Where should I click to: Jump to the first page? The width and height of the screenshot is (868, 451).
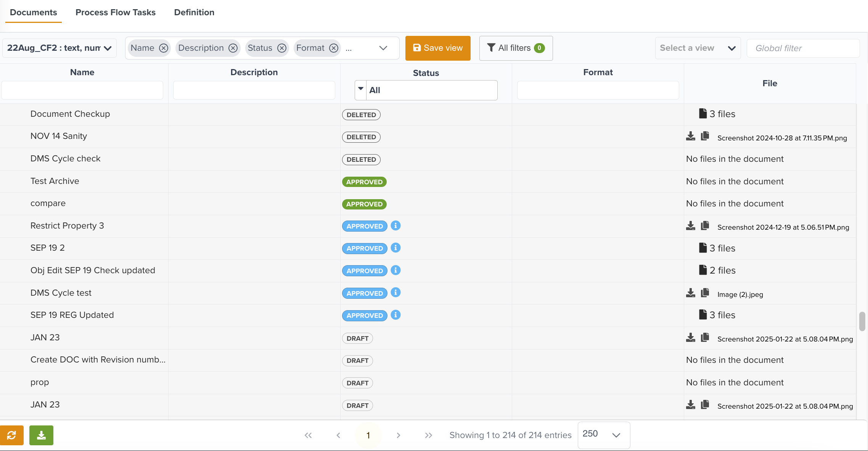point(308,435)
